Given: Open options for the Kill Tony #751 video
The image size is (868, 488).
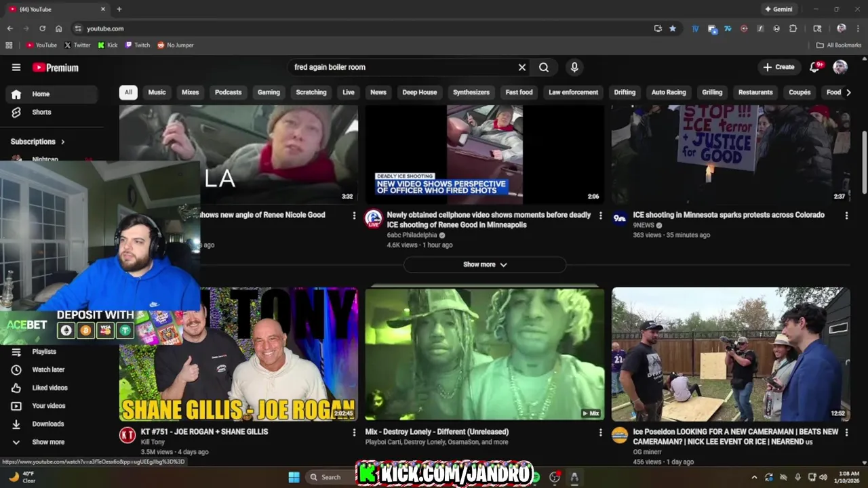Looking at the screenshot, I should click(354, 432).
